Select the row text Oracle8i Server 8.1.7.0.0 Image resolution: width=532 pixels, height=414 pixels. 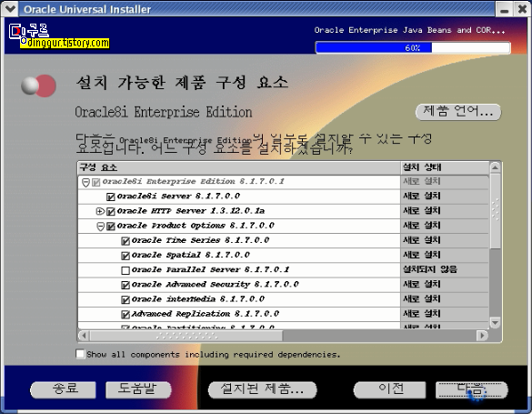pos(178,197)
